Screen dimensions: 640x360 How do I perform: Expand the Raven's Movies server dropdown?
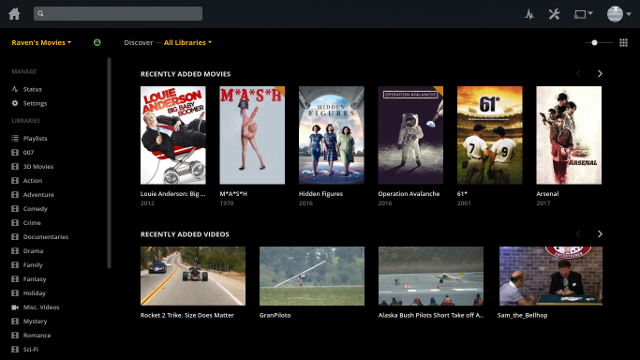[x=41, y=42]
